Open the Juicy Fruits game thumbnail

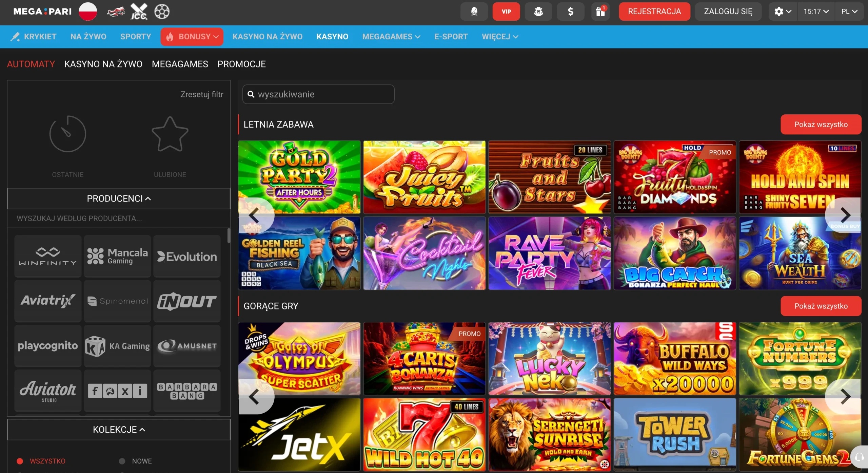425,177
